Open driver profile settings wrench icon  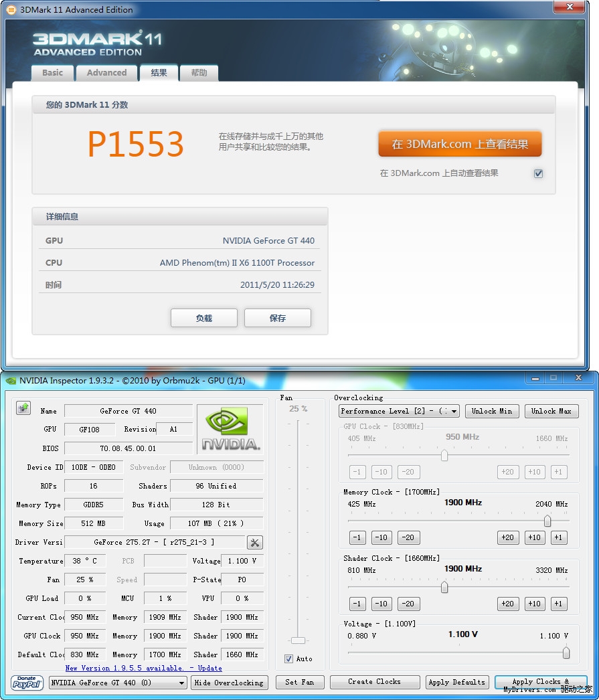[x=255, y=543]
